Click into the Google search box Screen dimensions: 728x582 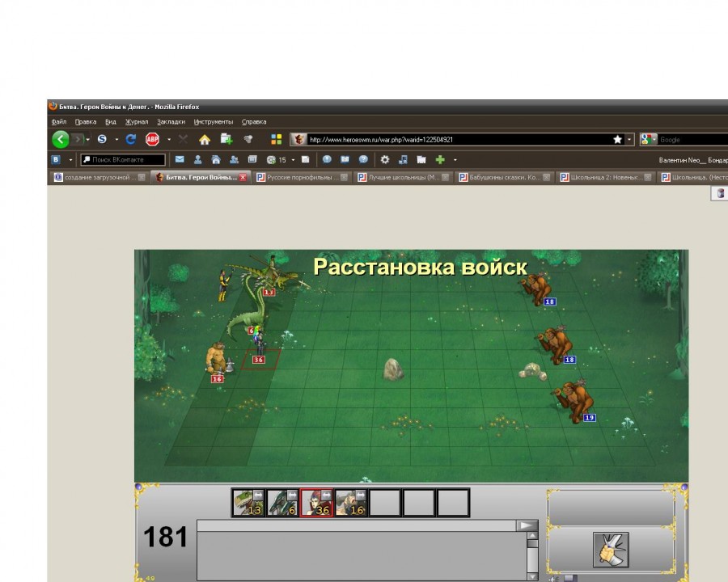click(x=692, y=140)
